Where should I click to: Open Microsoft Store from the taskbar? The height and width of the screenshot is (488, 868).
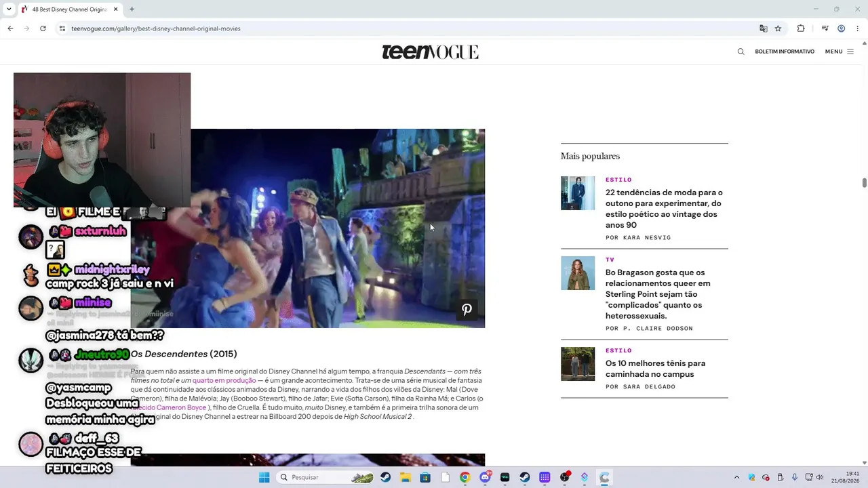click(425, 477)
